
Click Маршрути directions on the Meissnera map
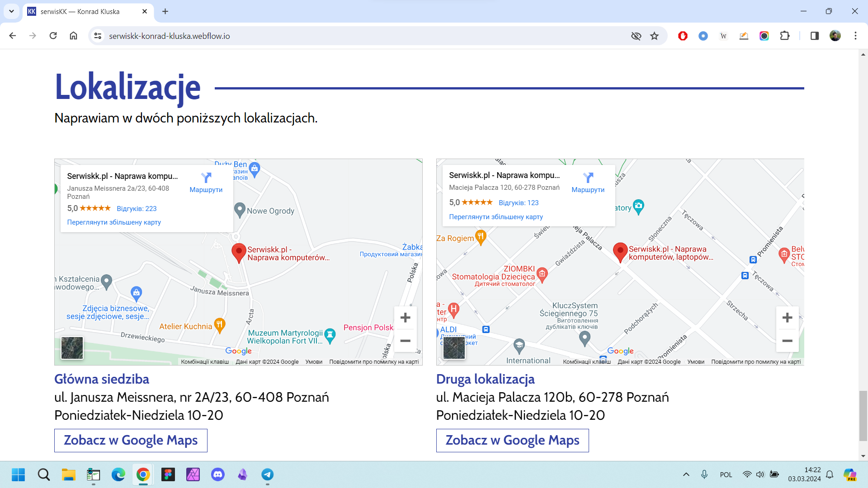pyautogui.click(x=206, y=183)
